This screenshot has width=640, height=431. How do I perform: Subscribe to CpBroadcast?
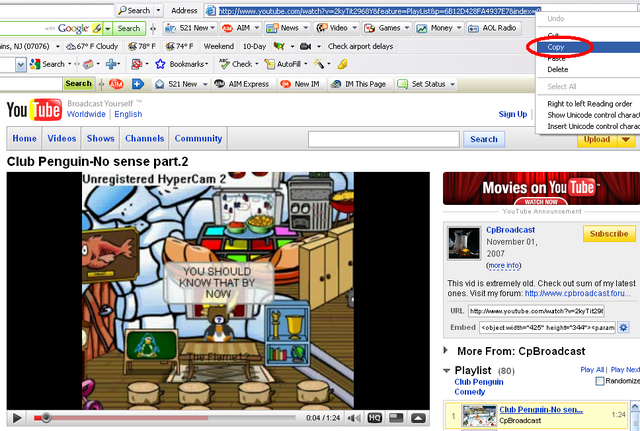pos(609,233)
